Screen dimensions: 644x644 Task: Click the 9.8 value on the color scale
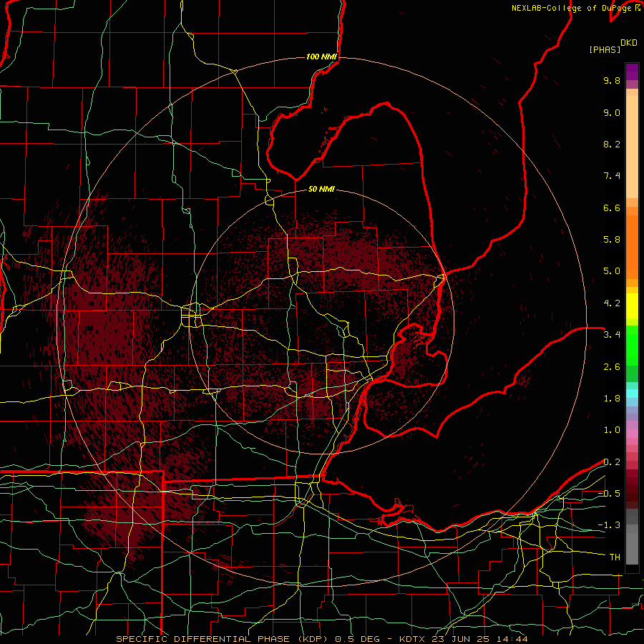pos(612,80)
